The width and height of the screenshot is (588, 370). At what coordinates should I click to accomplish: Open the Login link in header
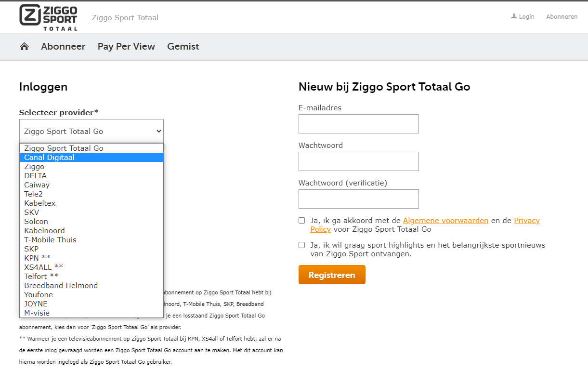[526, 16]
